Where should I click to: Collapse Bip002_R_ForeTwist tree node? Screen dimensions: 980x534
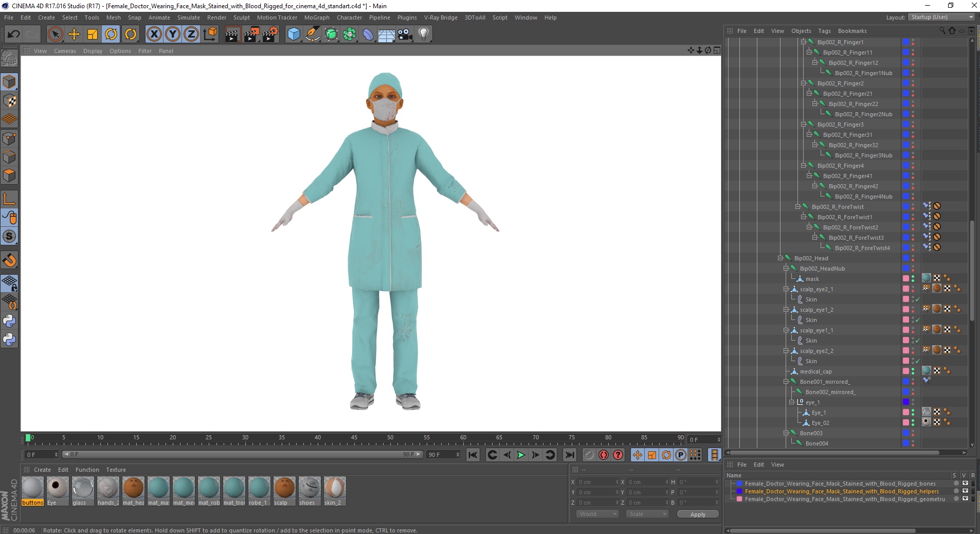(798, 207)
